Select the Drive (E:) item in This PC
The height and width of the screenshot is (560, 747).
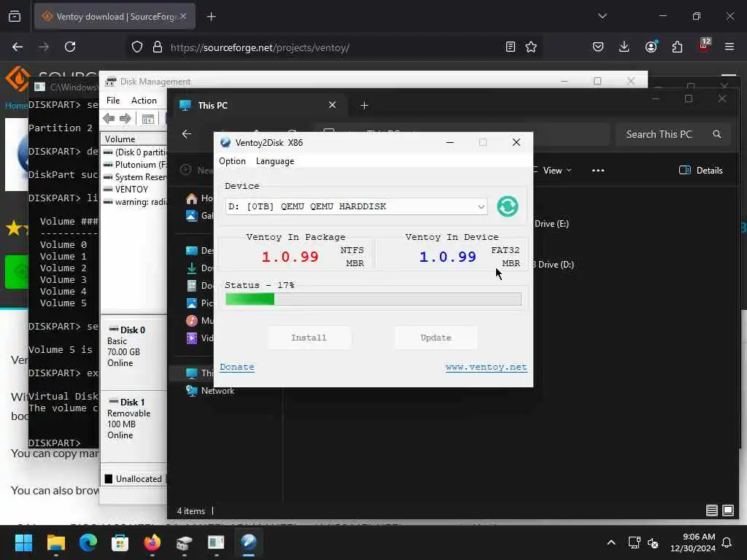click(551, 224)
